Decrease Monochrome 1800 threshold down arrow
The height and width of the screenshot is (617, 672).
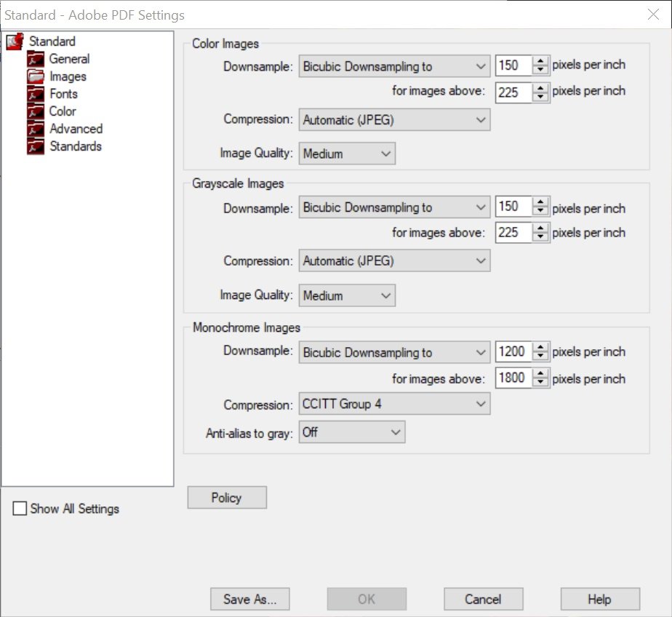coord(541,383)
